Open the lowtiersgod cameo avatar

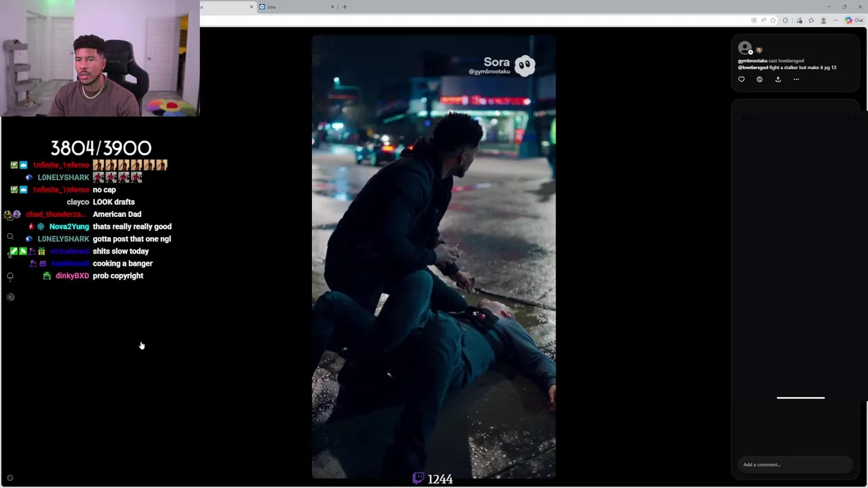(x=759, y=50)
